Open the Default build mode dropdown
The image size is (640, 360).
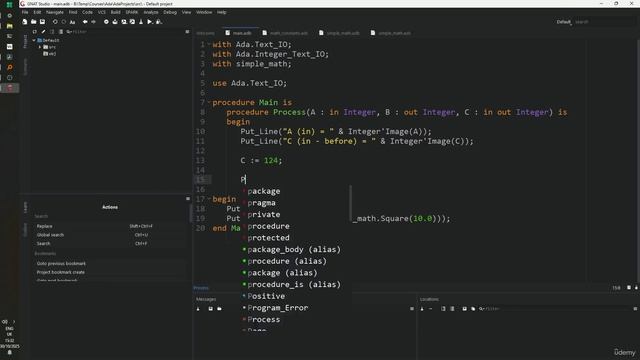pyautogui.click(x=564, y=22)
